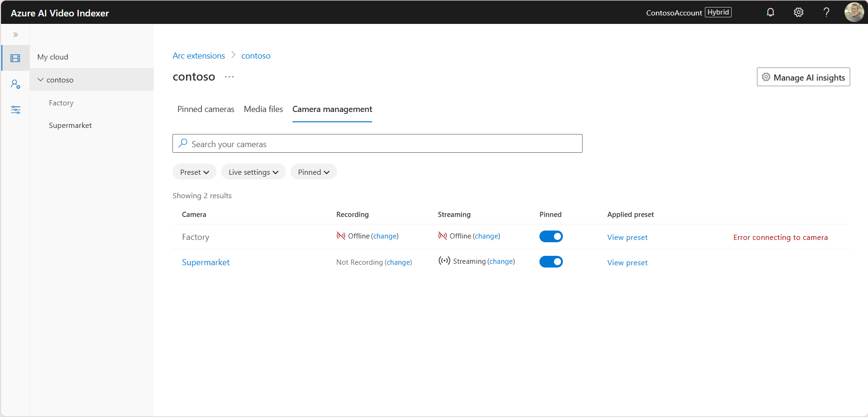Click the Error connecting to camera message
Image resolution: width=868 pixels, height=417 pixels.
click(780, 238)
